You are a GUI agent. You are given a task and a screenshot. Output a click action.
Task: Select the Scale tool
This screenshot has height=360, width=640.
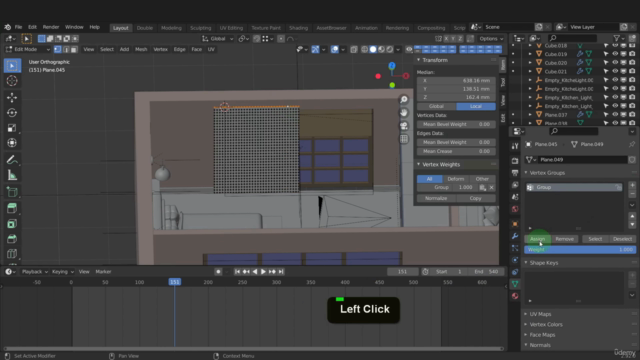click(x=12, y=128)
